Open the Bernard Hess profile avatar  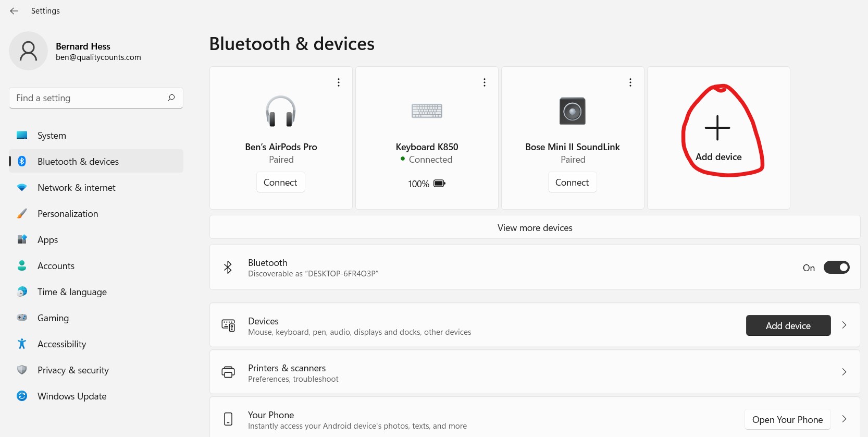coord(28,51)
